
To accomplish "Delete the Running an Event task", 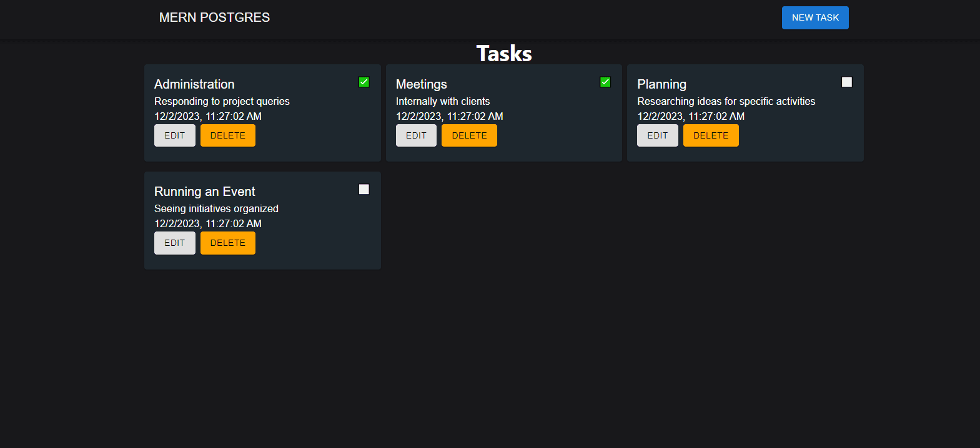I will [x=228, y=243].
